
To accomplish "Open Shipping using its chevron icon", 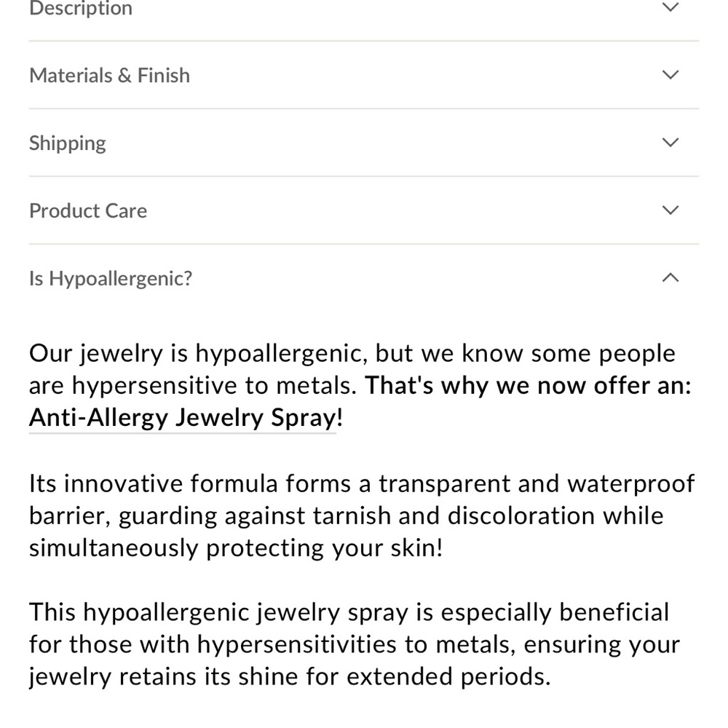I will point(670,142).
